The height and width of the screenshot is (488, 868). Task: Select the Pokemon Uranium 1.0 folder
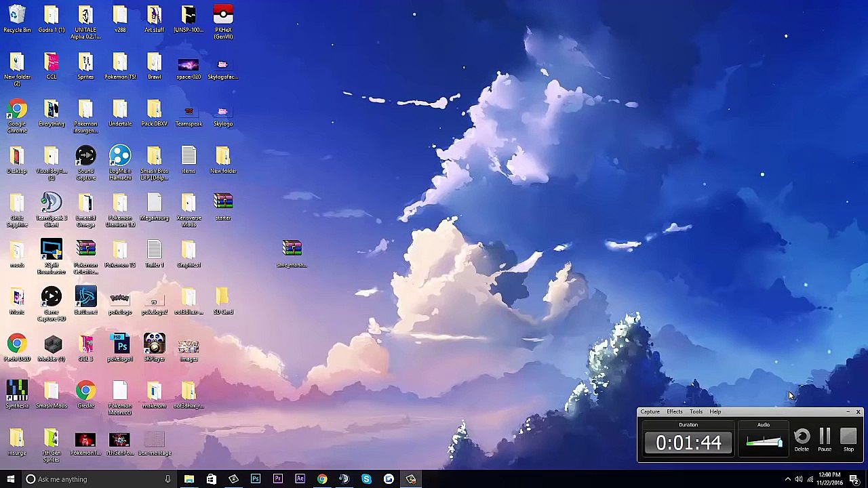pos(120,210)
